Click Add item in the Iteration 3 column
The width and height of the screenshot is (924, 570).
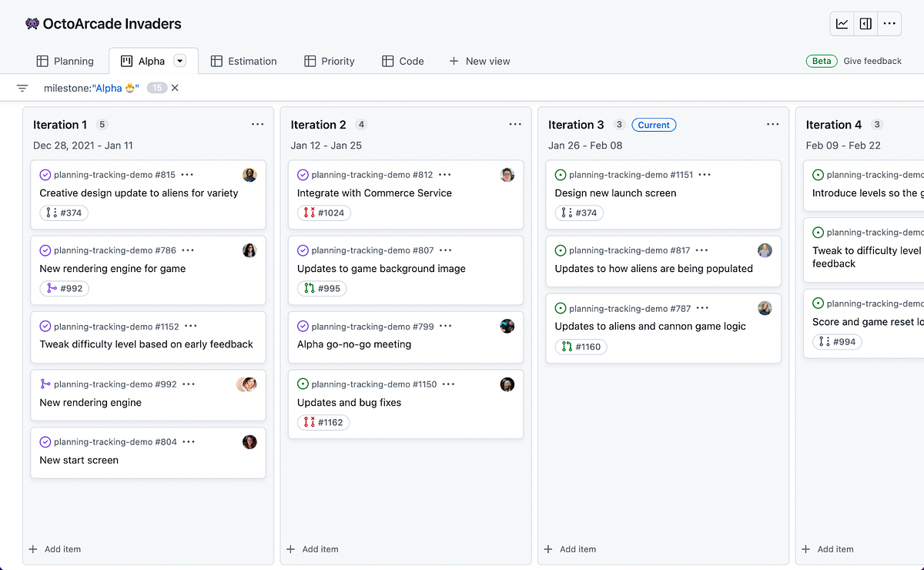coord(570,548)
